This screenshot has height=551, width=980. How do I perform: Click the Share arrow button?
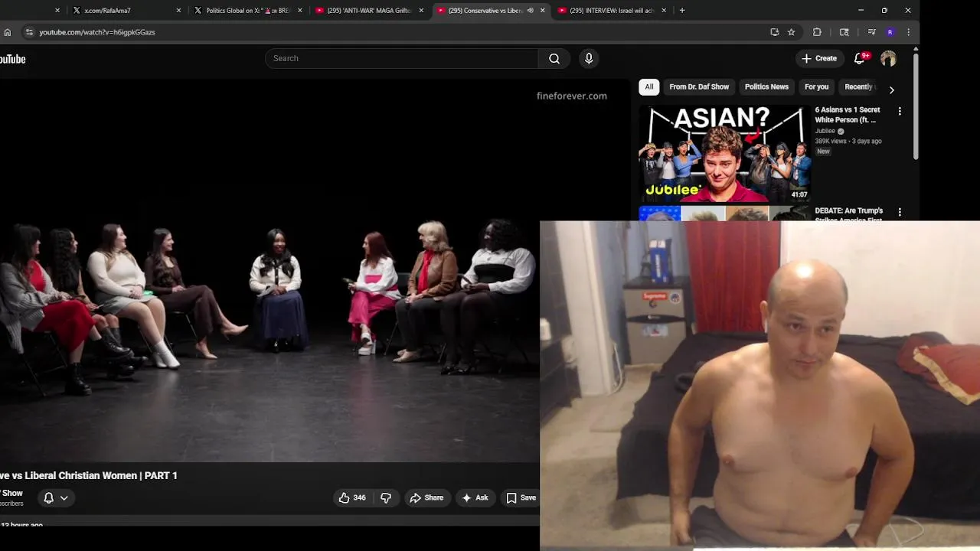[x=426, y=497]
